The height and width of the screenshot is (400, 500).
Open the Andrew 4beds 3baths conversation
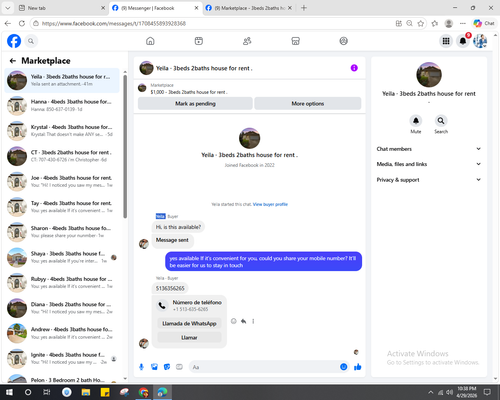[x=62, y=333]
